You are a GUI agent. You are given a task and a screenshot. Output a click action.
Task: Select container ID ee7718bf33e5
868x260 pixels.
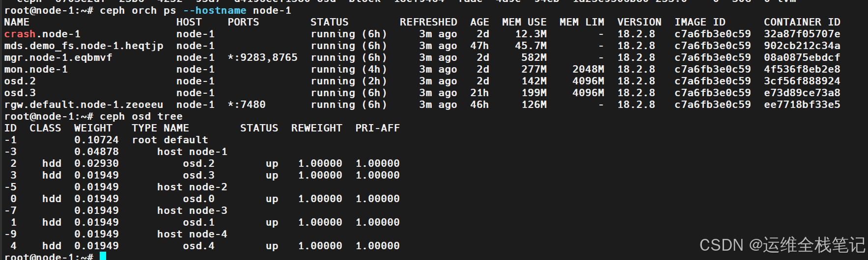(x=802, y=104)
